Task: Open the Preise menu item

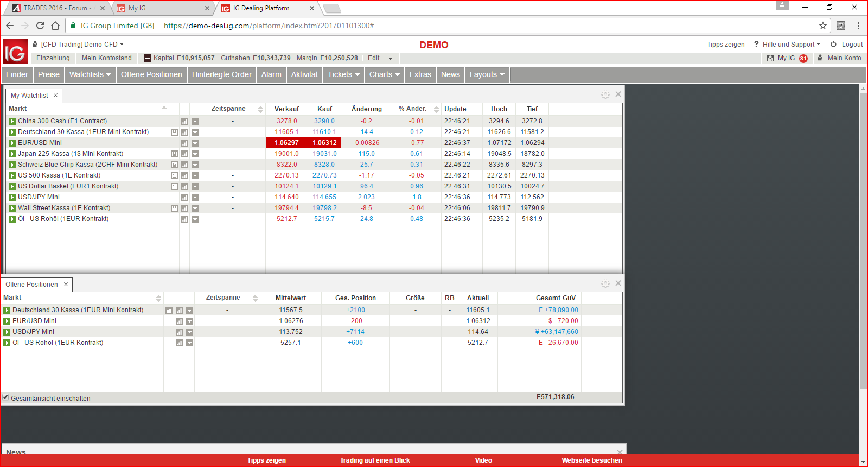Action: (49, 74)
